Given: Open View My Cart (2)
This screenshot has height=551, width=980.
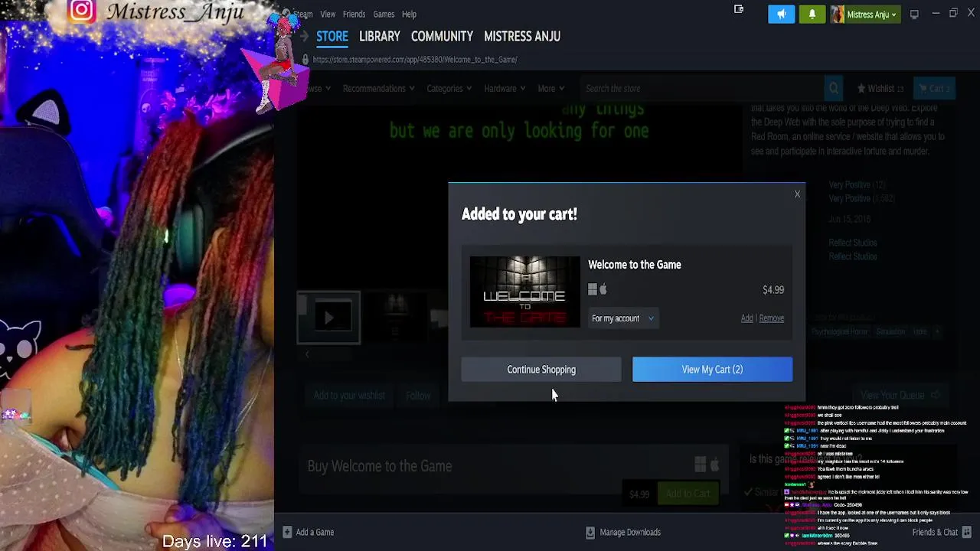Looking at the screenshot, I should coord(712,370).
